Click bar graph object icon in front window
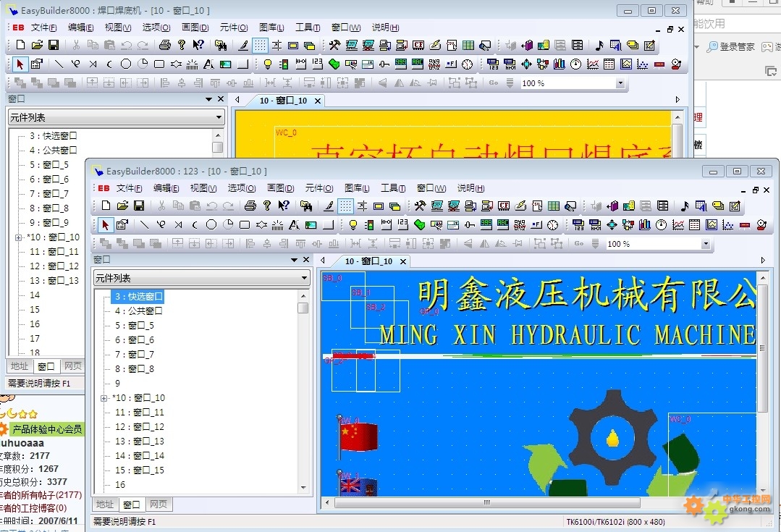This screenshot has width=781, height=532. click(x=644, y=224)
